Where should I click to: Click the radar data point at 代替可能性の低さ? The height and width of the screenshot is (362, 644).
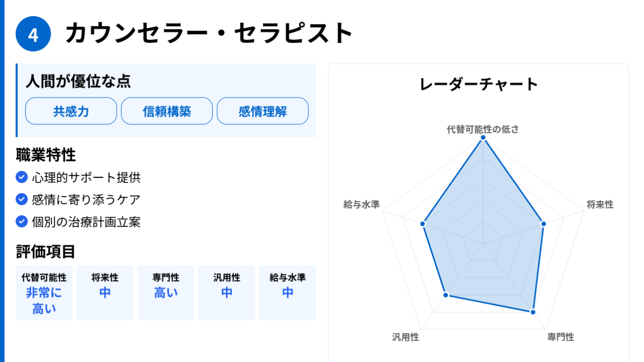483,137
